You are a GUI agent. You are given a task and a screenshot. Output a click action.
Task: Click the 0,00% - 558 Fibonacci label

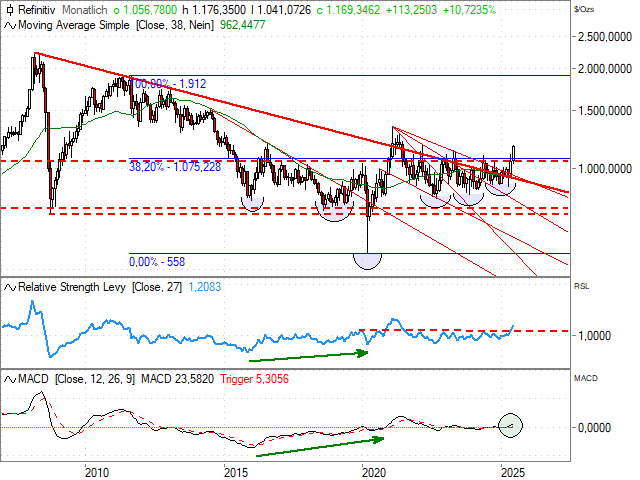pos(157,262)
